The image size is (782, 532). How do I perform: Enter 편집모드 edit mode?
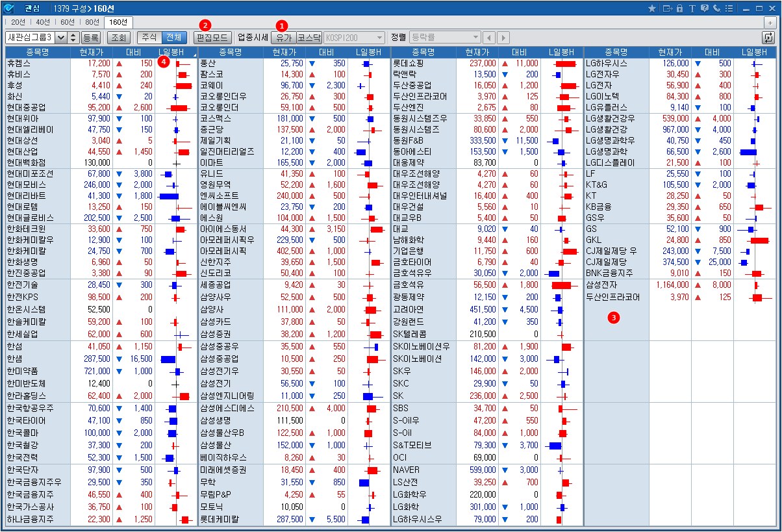(x=212, y=38)
